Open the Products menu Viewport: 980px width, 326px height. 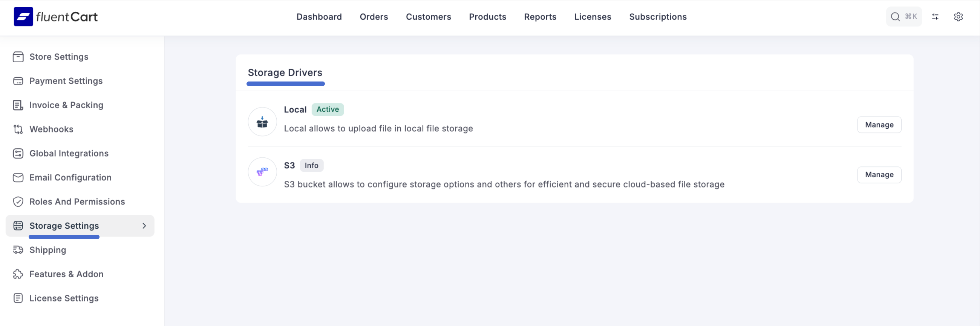point(487,17)
